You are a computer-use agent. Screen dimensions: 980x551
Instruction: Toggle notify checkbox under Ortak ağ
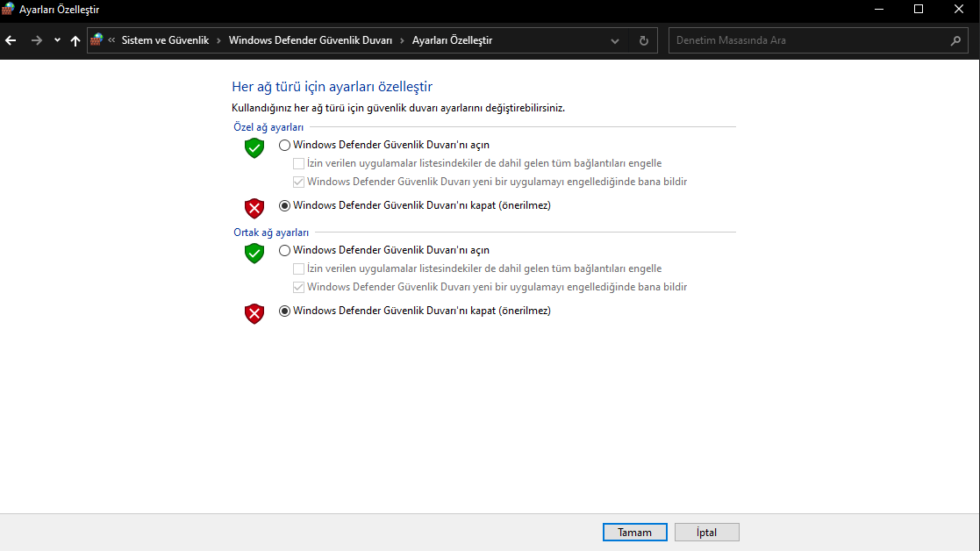(x=299, y=288)
